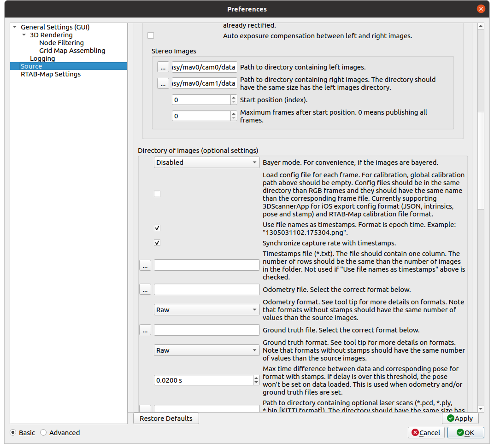Increment the start position index spinner
This screenshot has width=494, height=448.
point(233,98)
